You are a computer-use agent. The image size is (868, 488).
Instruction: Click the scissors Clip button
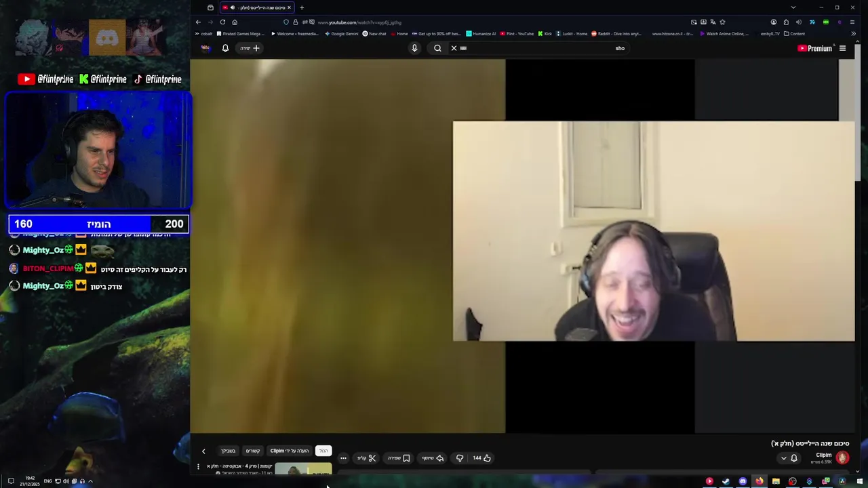point(367,458)
